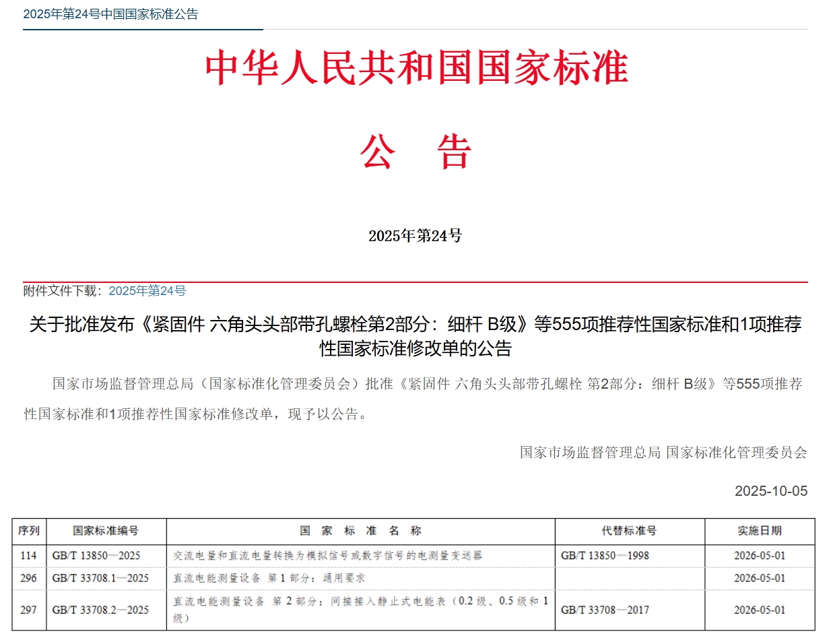Click the 序列 column header
Screen dimensions: 831x644
[29, 531]
